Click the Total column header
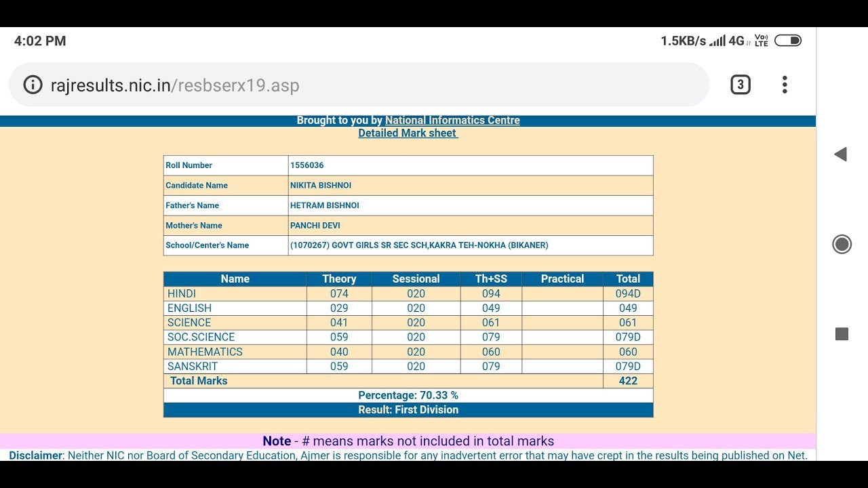Viewport: 868px width, 488px height. click(x=628, y=279)
